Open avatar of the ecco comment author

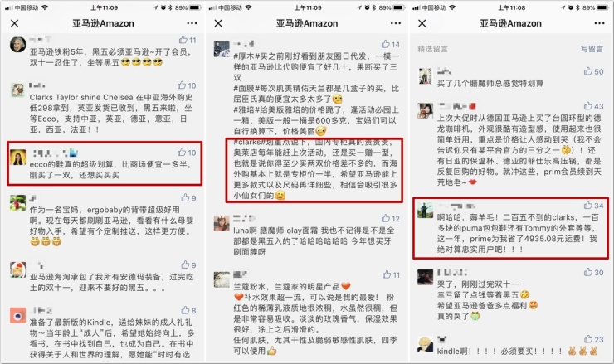(x=17, y=158)
